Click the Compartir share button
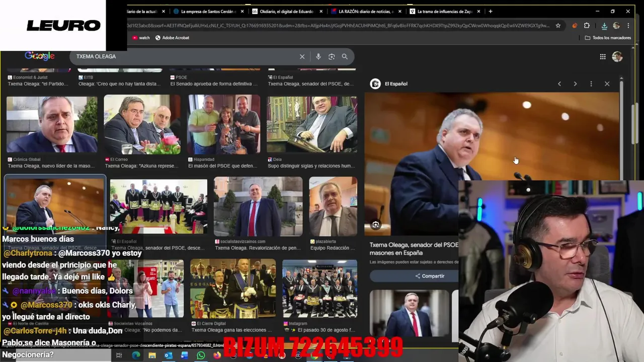Screen dimensions: 644x362 point(430,276)
